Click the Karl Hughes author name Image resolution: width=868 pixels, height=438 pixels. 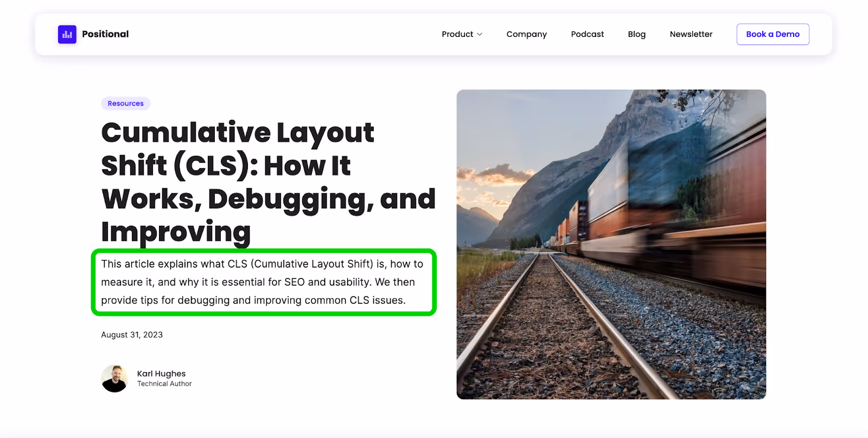(x=161, y=373)
